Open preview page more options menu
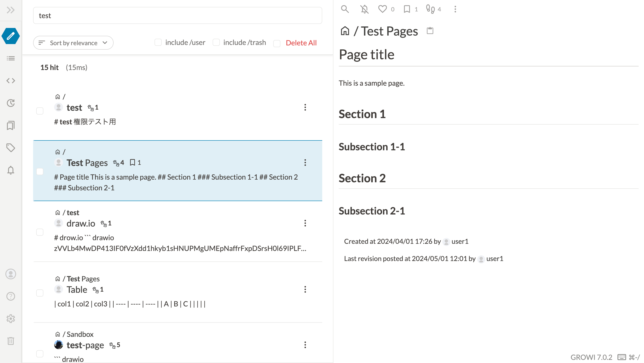 pos(455,9)
